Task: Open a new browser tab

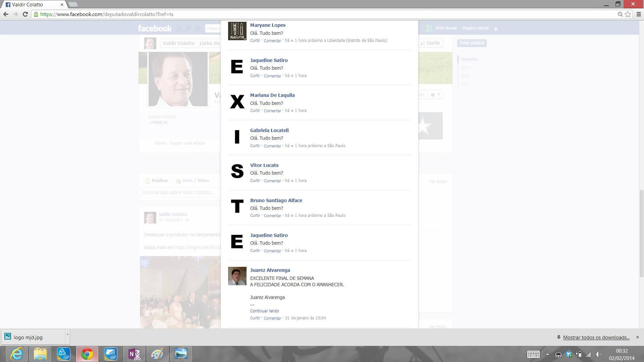Action: click(x=73, y=4)
